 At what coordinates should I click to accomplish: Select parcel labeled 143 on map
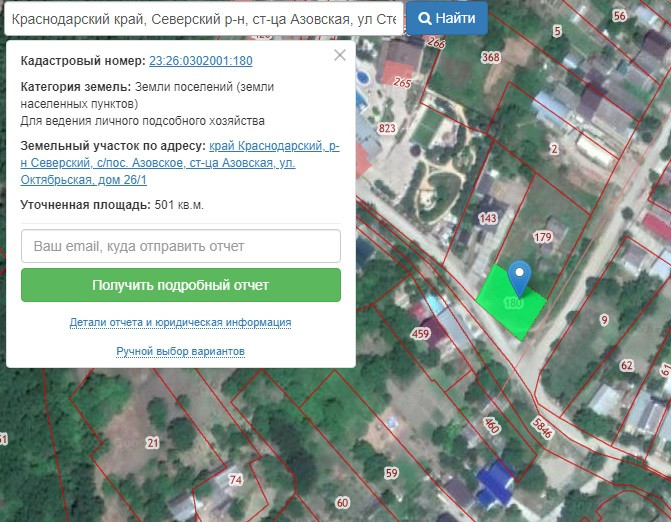coord(488,219)
